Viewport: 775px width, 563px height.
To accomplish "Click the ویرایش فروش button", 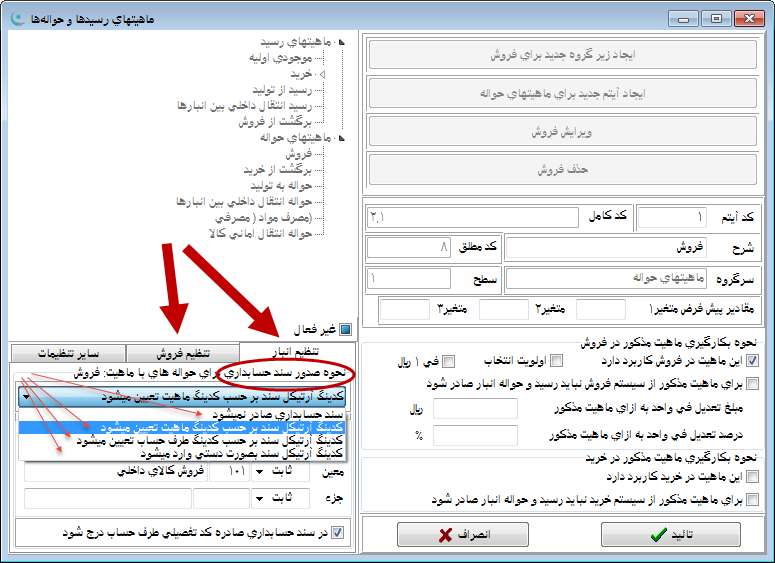I will pyautogui.click(x=562, y=131).
